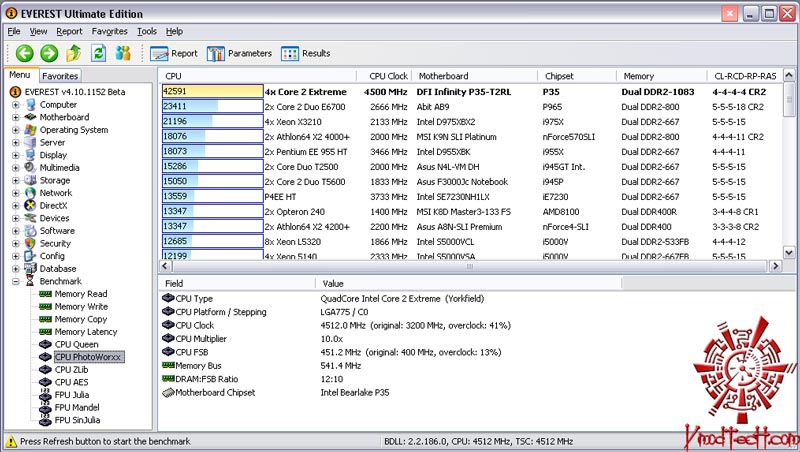Click the Security shield icon
The height and width of the screenshot is (452, 800).
click(31, 243)
